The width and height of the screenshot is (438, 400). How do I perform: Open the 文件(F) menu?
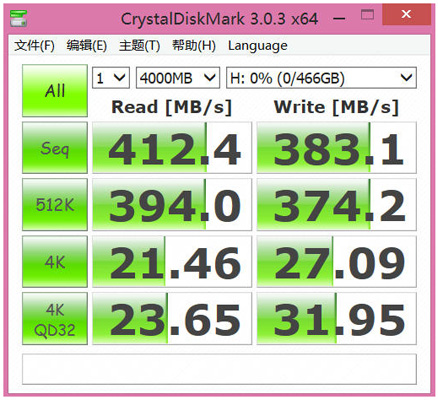(x=34, y=46)
